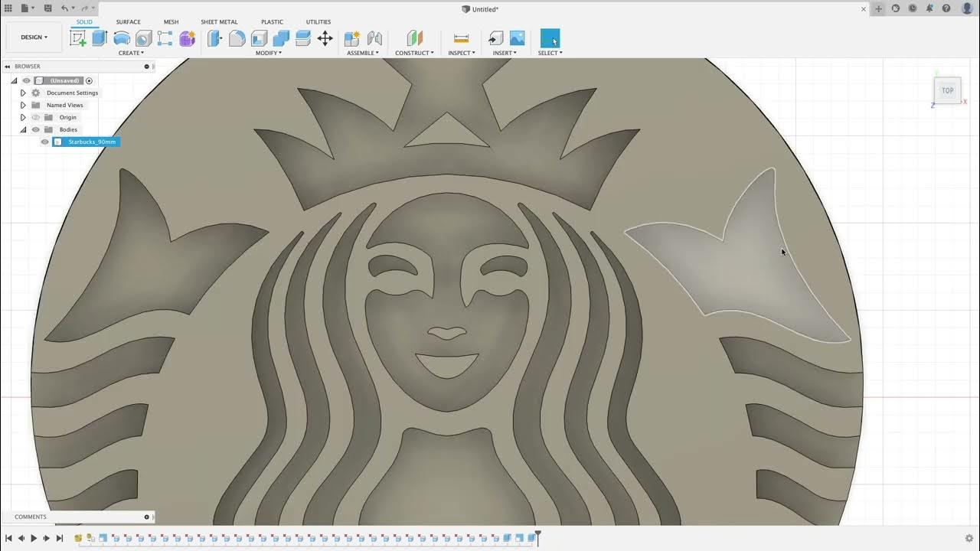
Task: Click the activate radio button beside Unsaved
Action: [89, 80]
